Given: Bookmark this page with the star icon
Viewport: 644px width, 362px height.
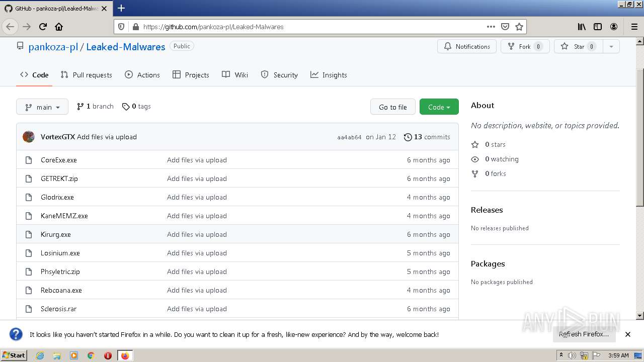Looking at the screenshot, I should click(x=519, y=27).
